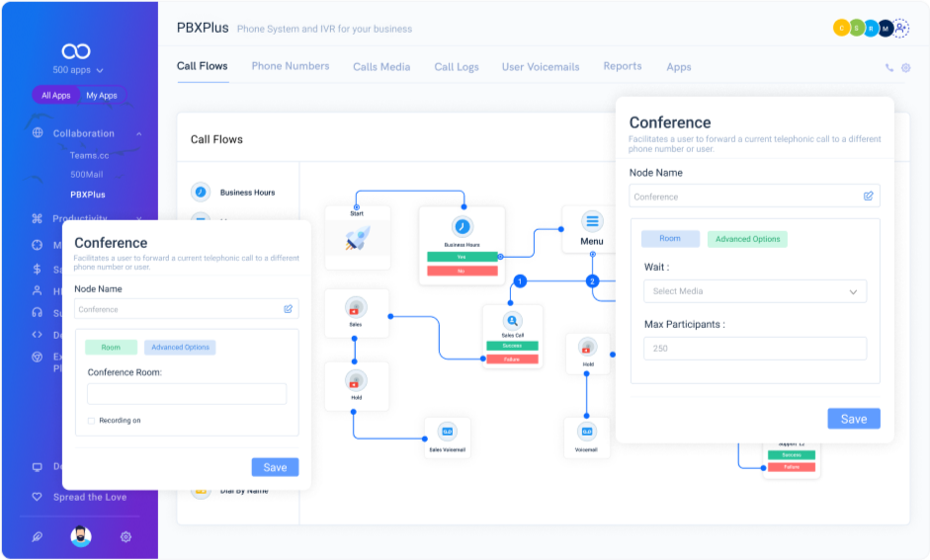This screenshot has height=560, width=930.
Task: Click the Sales Call node icon
Action: point(512,320)
